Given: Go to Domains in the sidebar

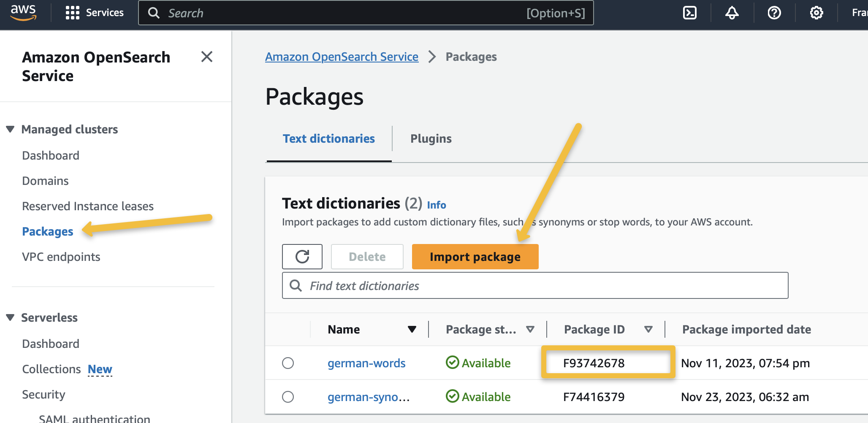Looking at the screenshot, I should tap(45, 181).
